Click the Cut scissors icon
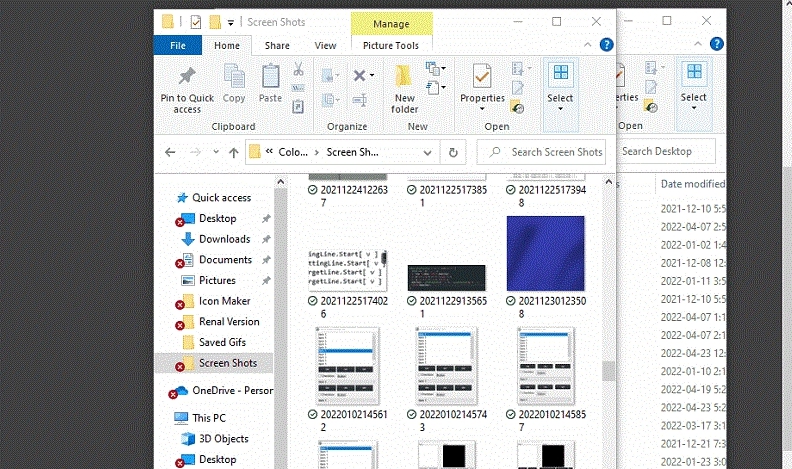Viewport: 792px width, 469px height. tap(298, 70)
